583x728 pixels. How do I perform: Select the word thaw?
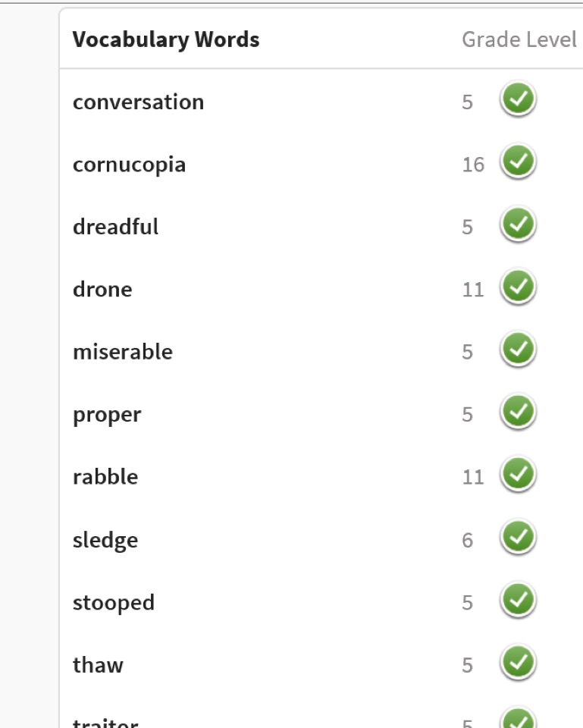point(98,665)
